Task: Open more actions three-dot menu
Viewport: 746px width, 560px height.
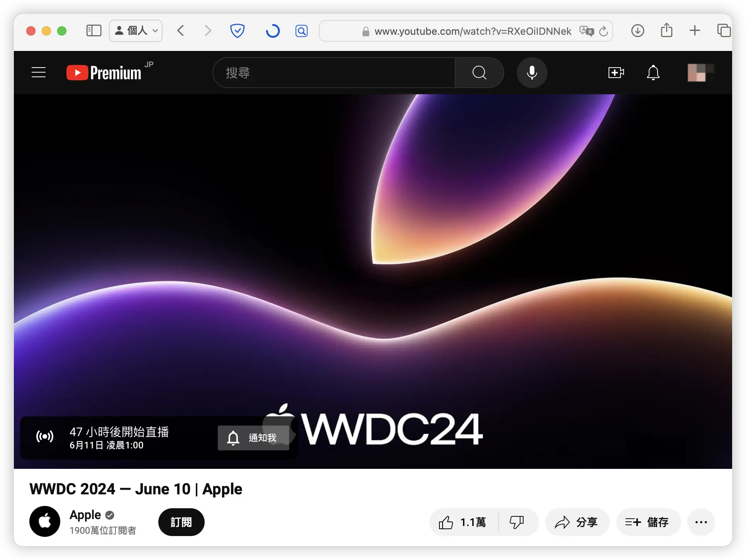Action: click(x=701, y=522)
